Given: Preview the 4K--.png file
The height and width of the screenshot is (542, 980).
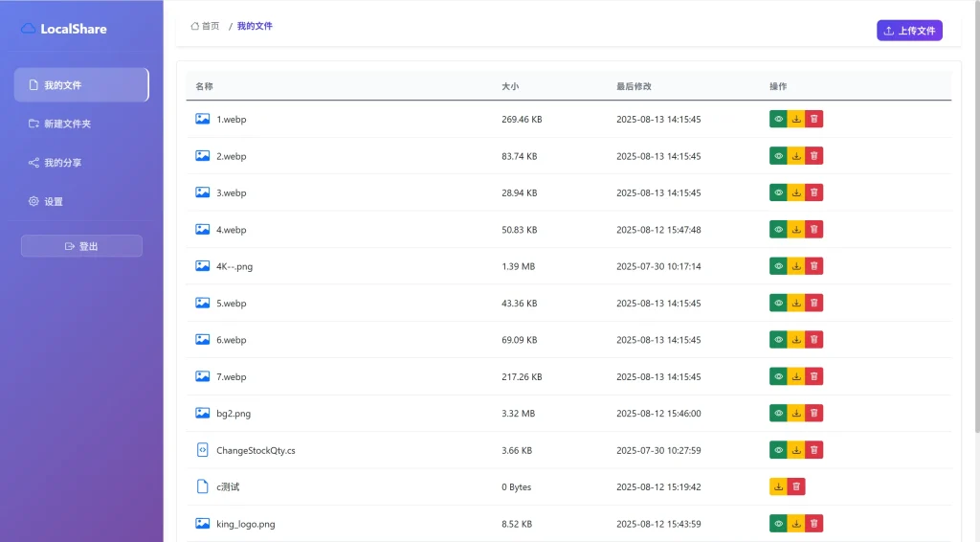Looking at the screenshot, I should [x=778, y=265].
